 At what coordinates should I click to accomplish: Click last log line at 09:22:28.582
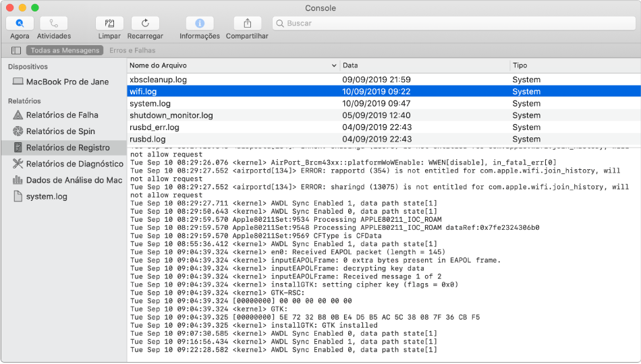(283, 350)
